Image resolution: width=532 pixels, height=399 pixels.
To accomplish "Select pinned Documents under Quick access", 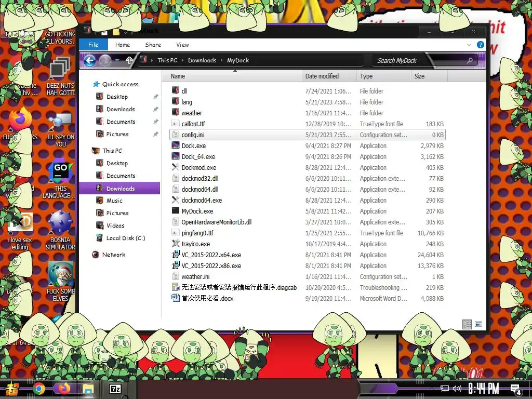I will (121, 122).
